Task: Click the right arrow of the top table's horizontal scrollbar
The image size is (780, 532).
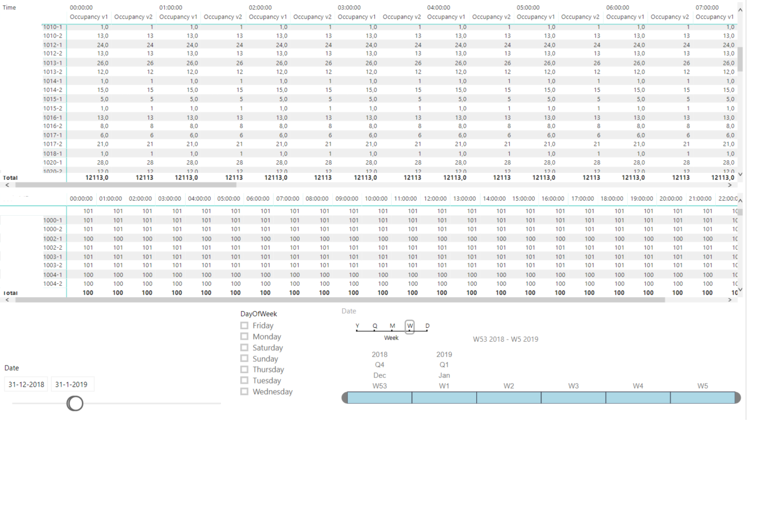Action: coord(730,185)
